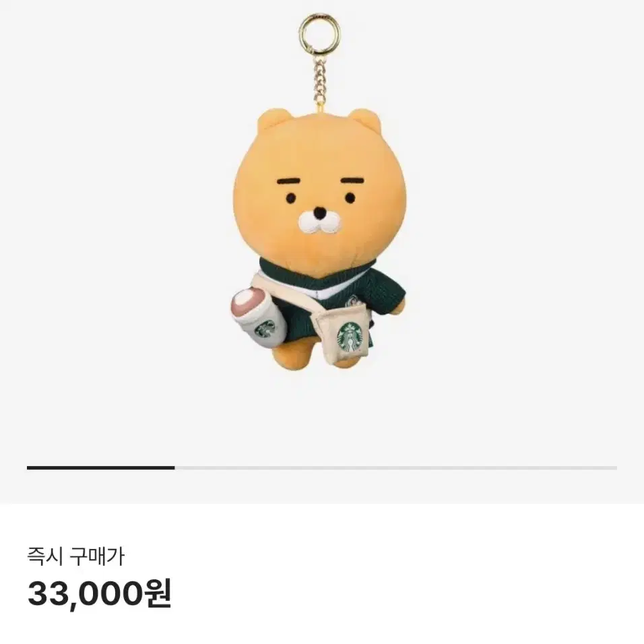Click the gold key ring atop the keychain

(x=320, y=33)
